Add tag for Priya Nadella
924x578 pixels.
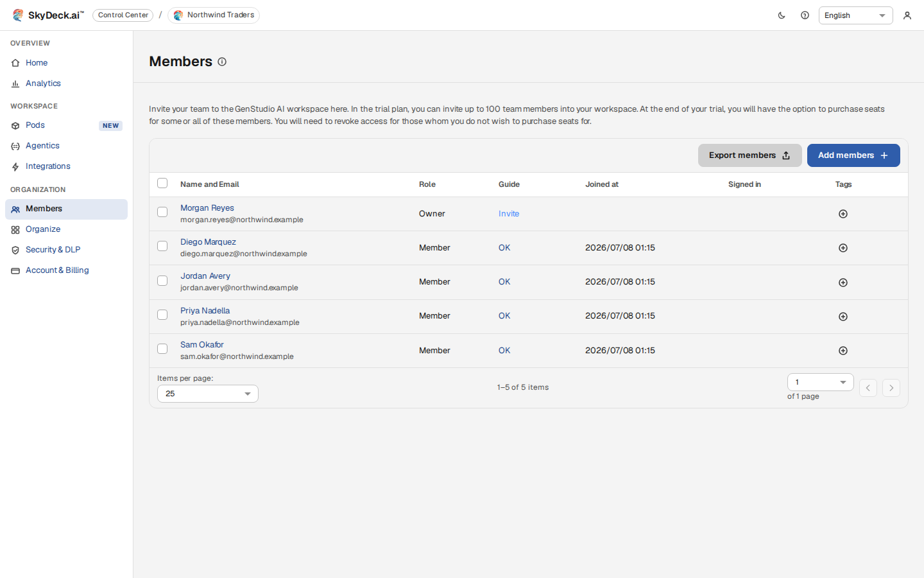[843, 317]
